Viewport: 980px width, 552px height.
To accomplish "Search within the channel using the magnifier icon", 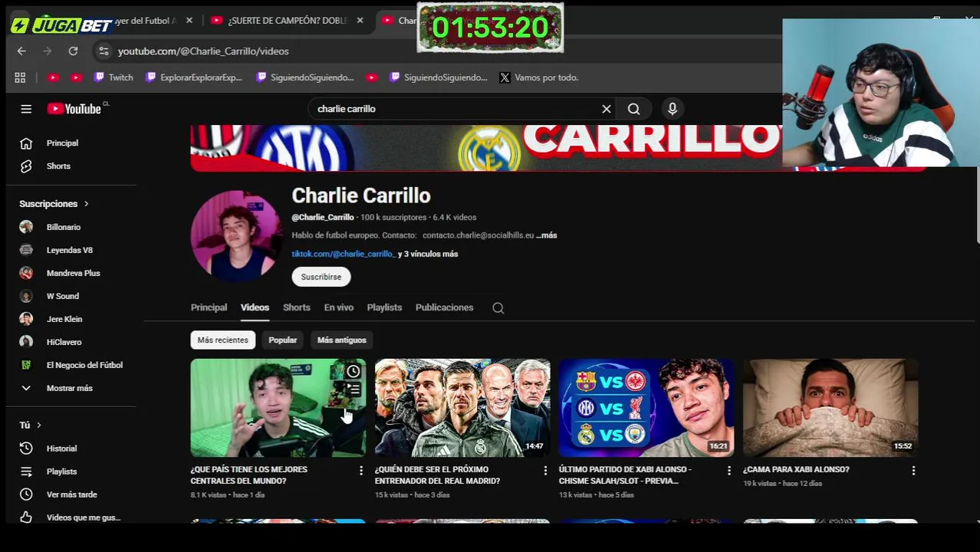I will pos(498,308).
